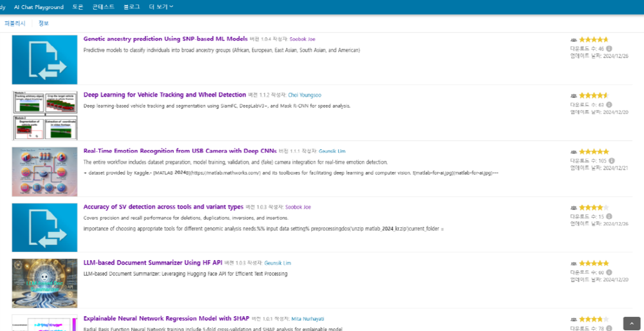Click info icon beside download count 63

(x=609, y=104)
